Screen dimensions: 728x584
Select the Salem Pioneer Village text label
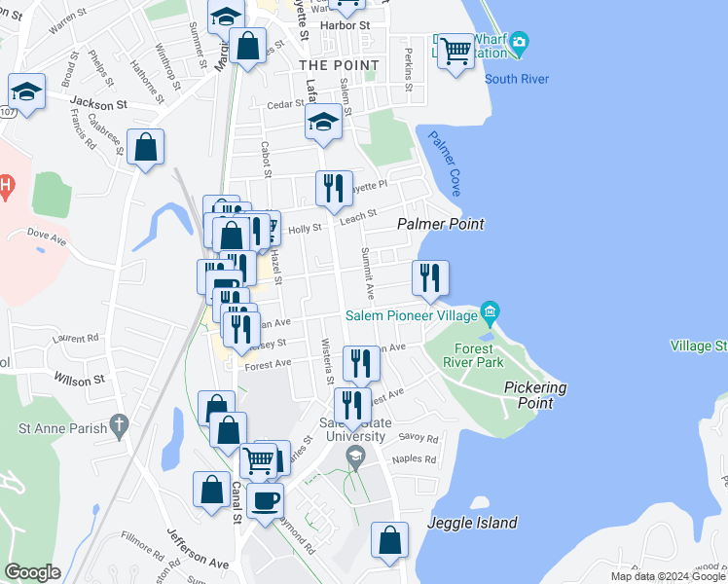[412, 316]
